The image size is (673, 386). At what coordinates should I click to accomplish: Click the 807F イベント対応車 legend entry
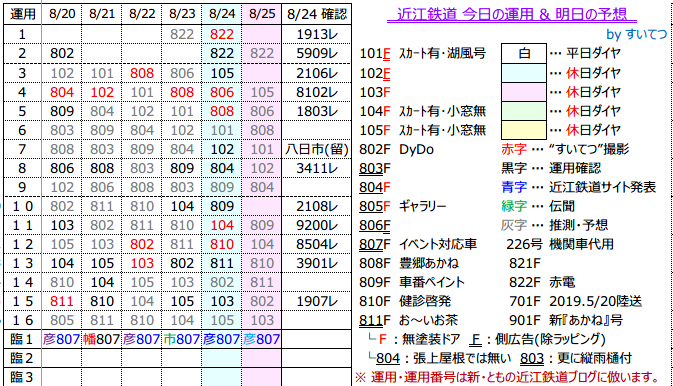pyautogui.click(x=418, y=244)
